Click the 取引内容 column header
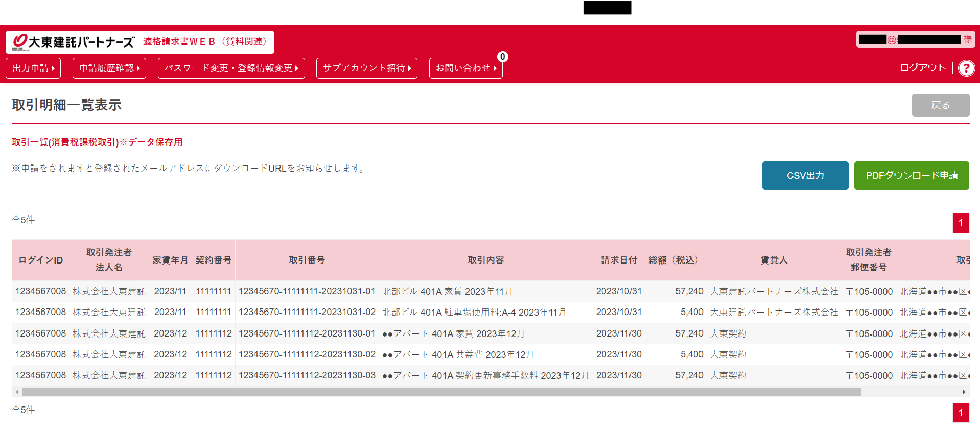Viewport: 980px width, 431px height. pos(486,260)
